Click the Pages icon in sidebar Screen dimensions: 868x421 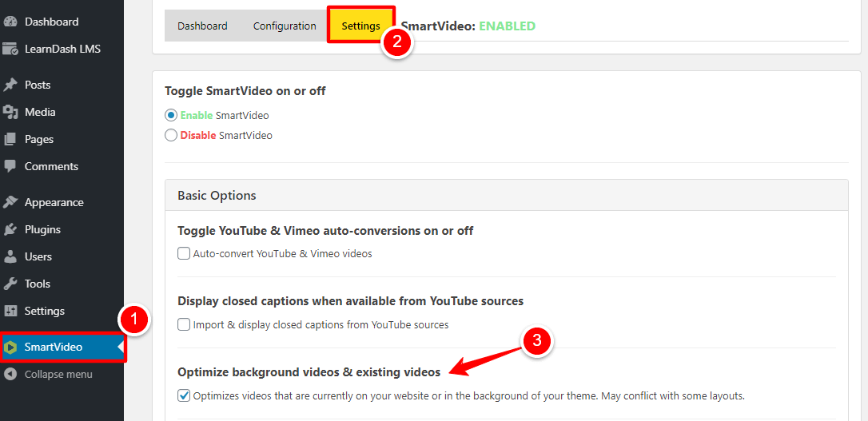click(x=10, y=140)
